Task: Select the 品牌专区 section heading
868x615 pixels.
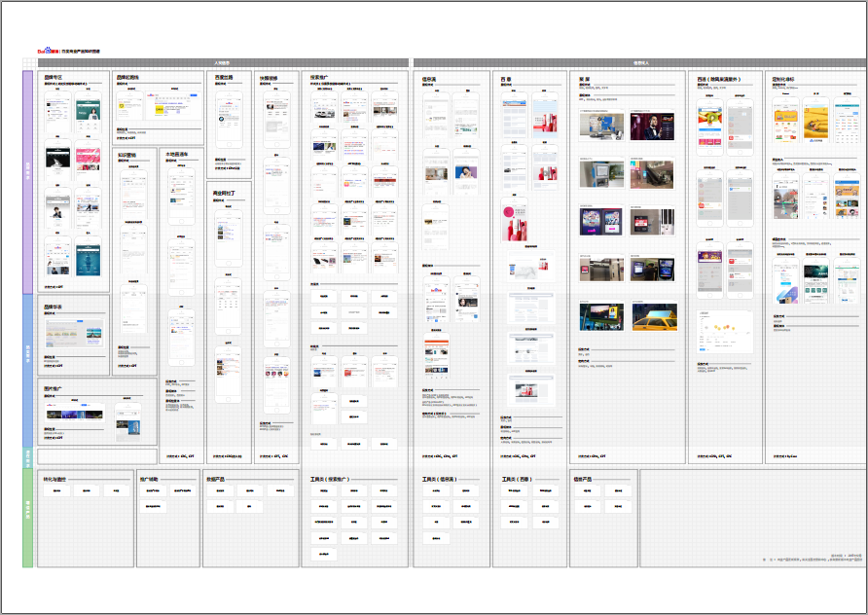Action: point(54,77)
